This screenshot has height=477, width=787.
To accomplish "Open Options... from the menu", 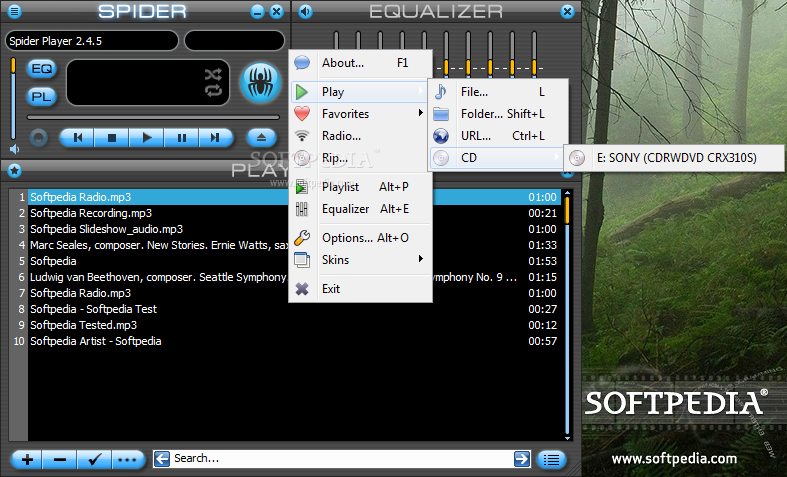I will coord(361,238).
